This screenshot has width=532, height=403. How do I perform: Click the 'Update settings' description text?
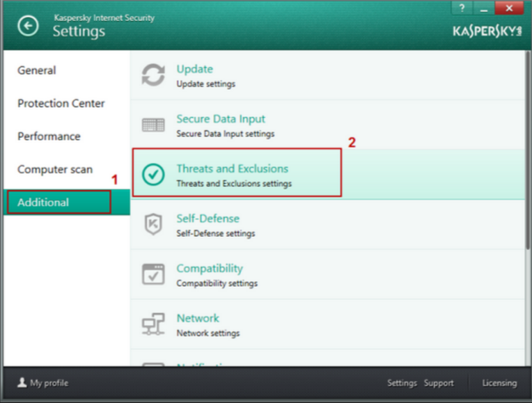point(205,84)
